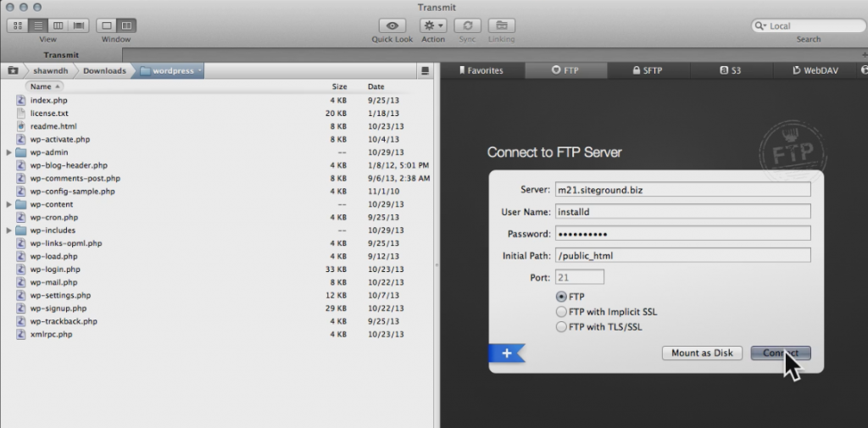Select the Transmit window tab
The width and height of the screenshot is (868, 428).
[x=61, y=55]
